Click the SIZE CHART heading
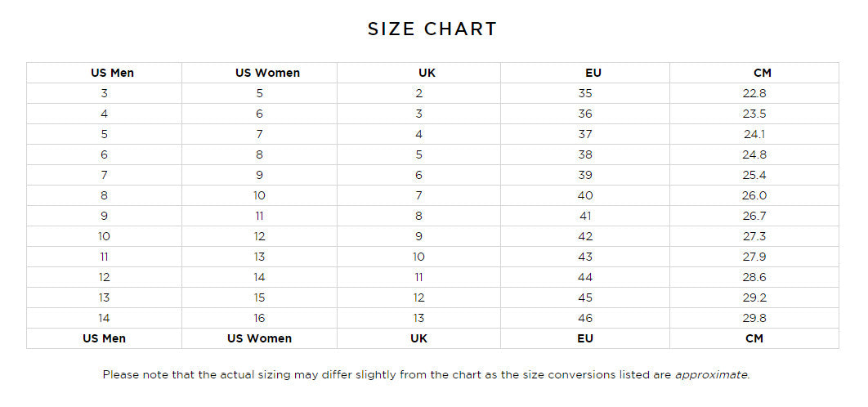This screenshot has width=868, height=407. coord(432,29)
